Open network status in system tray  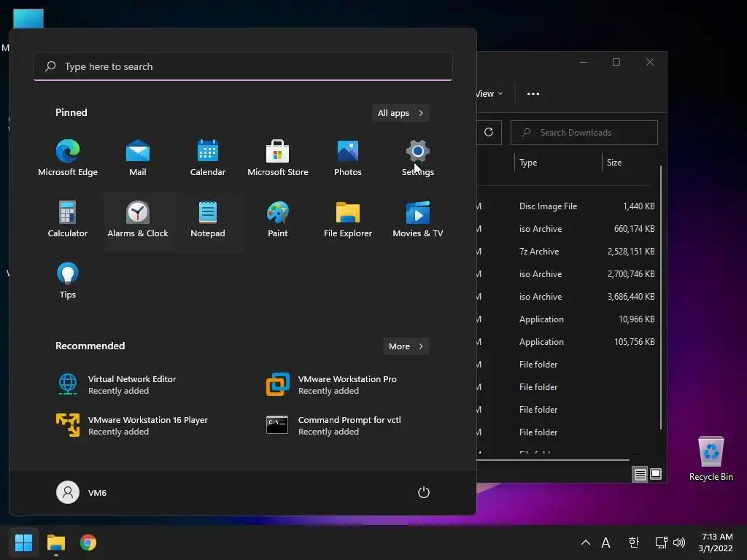pyautogui.click(x=661, y=542)
